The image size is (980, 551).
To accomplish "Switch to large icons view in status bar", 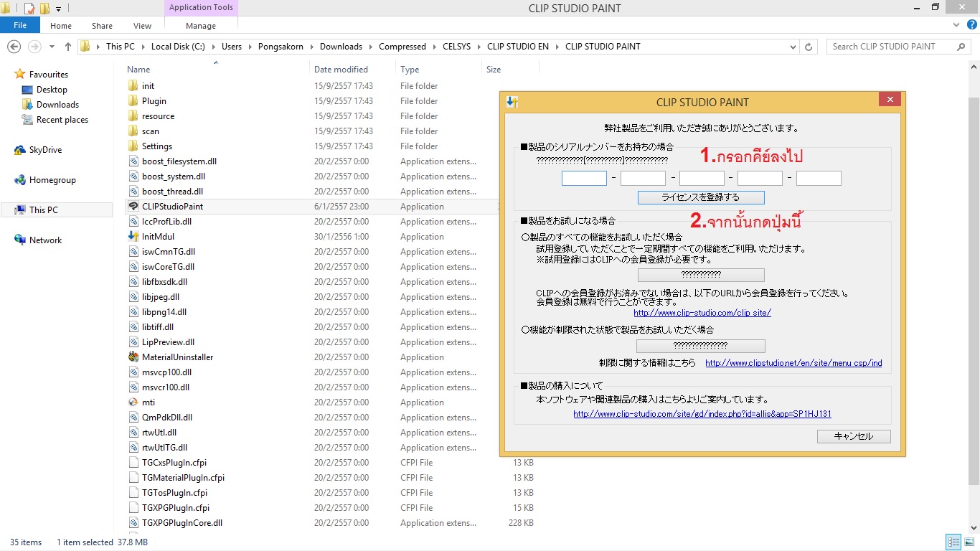I will 969,542.
